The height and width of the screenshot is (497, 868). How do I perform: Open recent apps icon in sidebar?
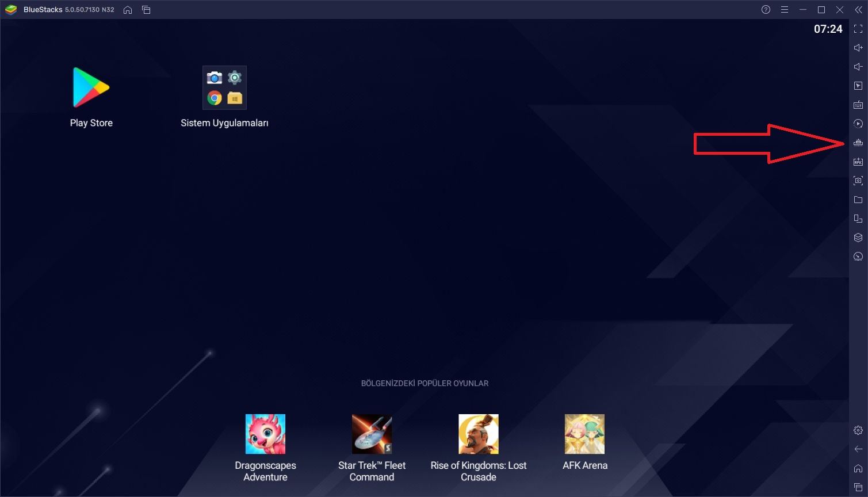(858, 487)
